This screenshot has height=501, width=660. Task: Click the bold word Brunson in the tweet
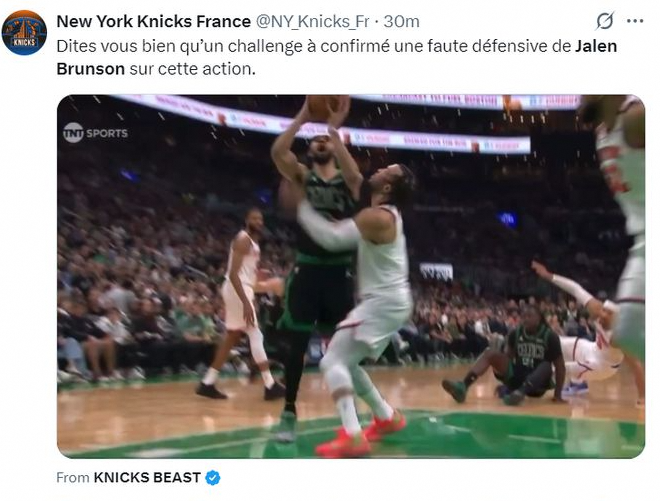click(90, 69)
